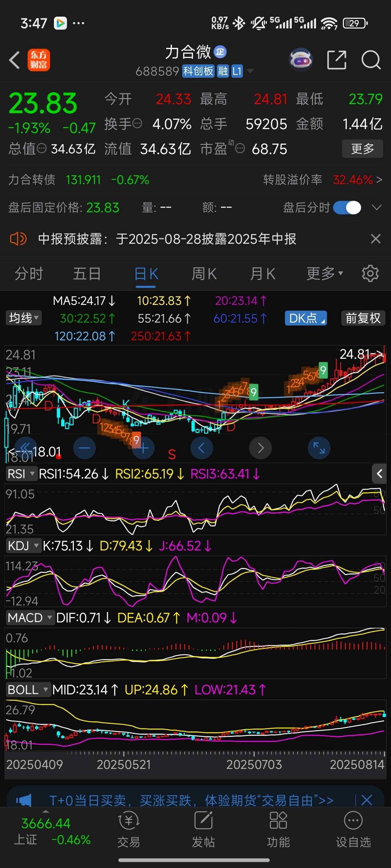Tap the 市盈 info circle icon
This screenshot has width=391, height=868.
pos(240,148)
